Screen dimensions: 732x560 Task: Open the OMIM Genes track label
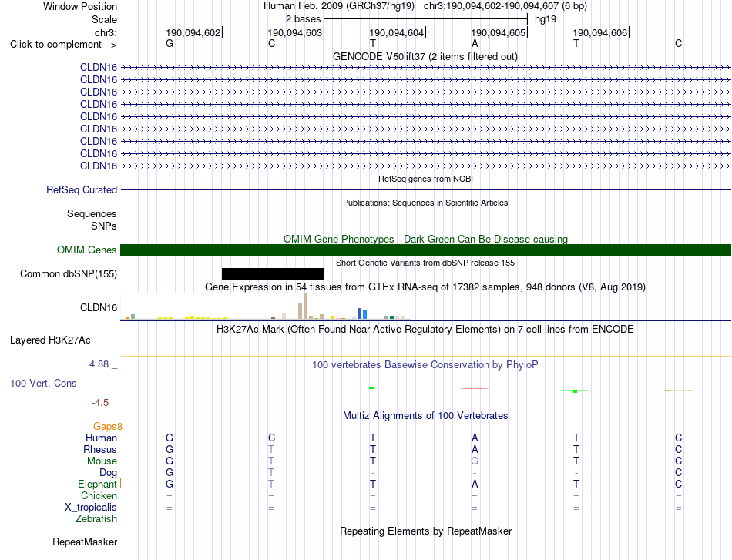coord(87,250)
